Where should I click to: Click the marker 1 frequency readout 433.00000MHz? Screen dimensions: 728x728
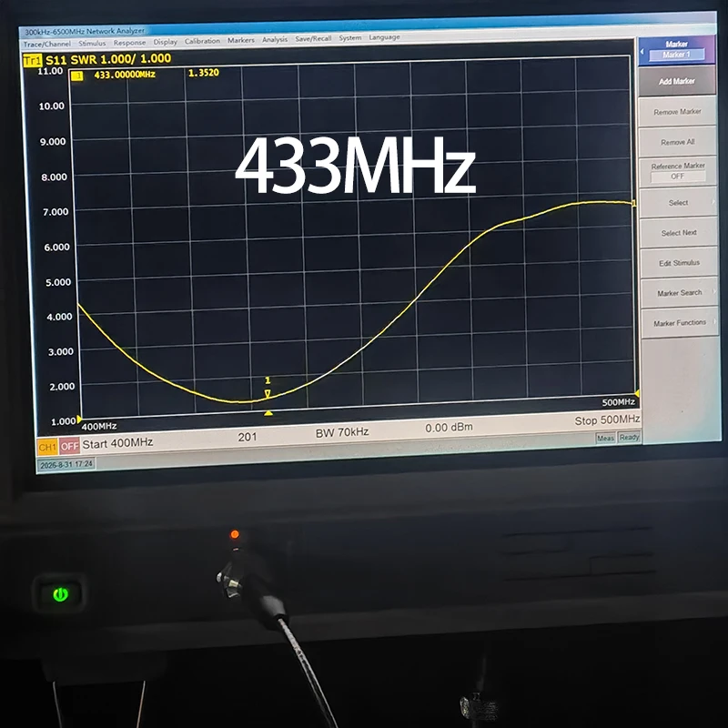tap(125, 75)
